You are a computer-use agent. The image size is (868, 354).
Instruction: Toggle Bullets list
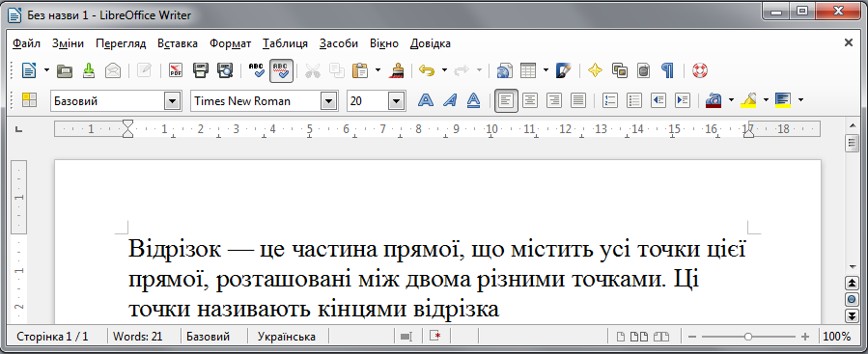point(633,100)
